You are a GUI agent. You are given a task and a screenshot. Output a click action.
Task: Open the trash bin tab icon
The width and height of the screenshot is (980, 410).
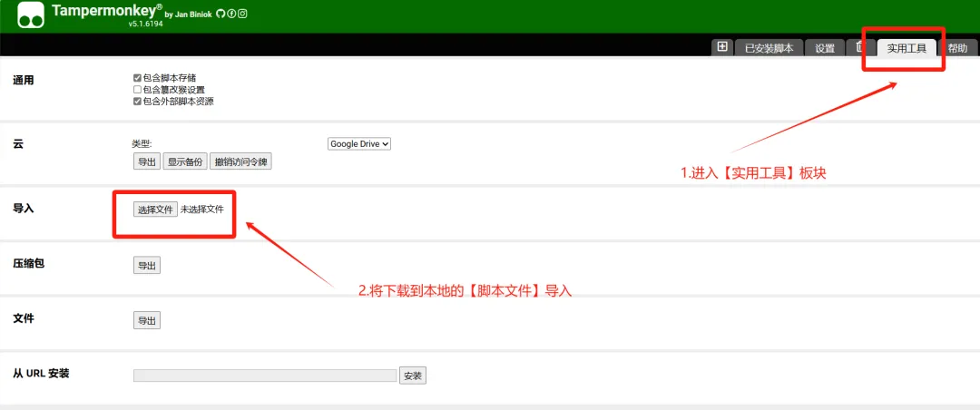click(x=860, y=47)
